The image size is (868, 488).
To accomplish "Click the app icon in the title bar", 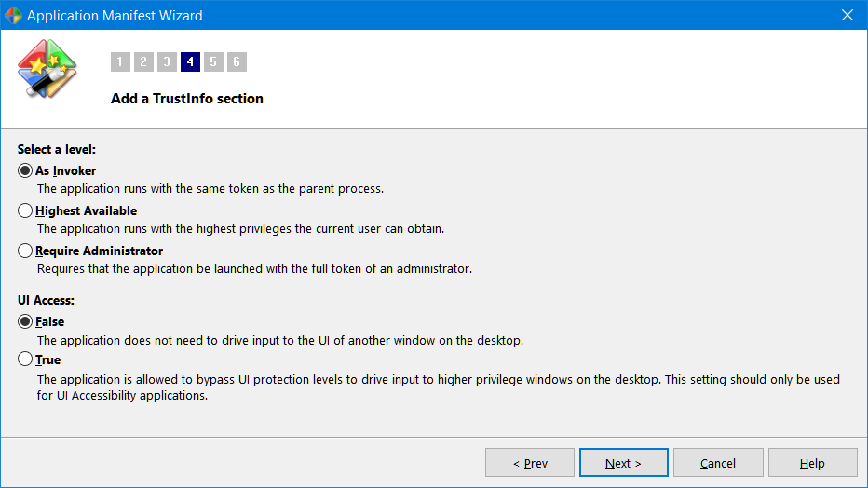I will pos(13,15).
